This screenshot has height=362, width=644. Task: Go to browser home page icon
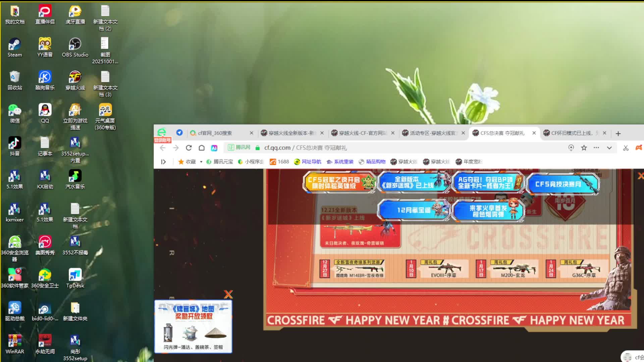click(202, 148)
